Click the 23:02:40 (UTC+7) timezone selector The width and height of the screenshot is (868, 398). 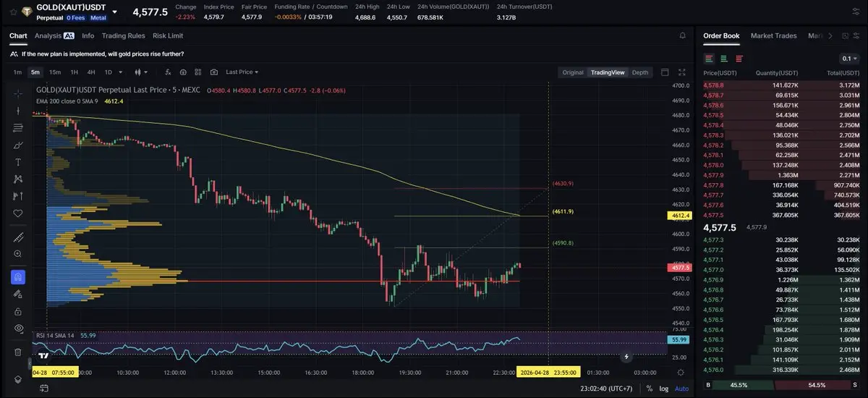click(x=606, y=389)
